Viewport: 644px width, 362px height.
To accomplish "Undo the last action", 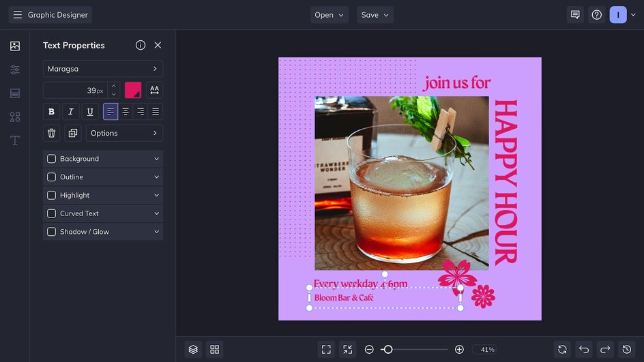I will pyautogui.click(x=584, y=349).
